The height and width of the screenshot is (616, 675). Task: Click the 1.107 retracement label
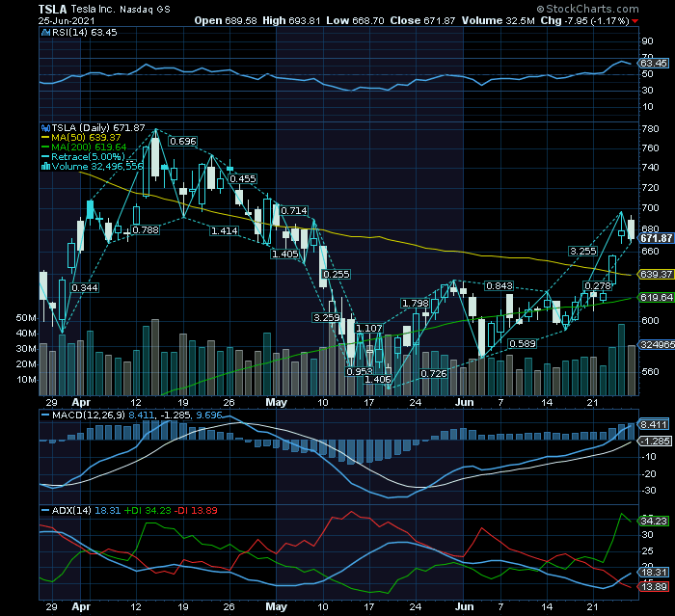click(x=369, y=329)
